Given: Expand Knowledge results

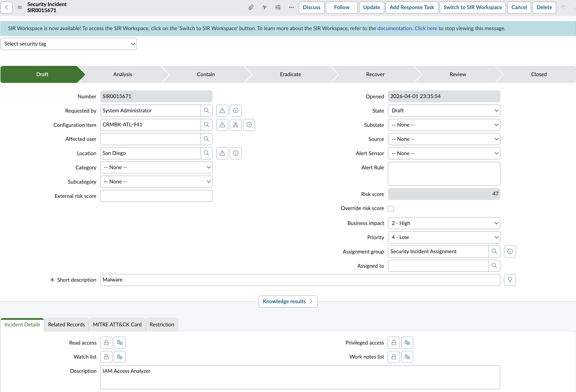Looking at the screenshot, I should (288, 302).
